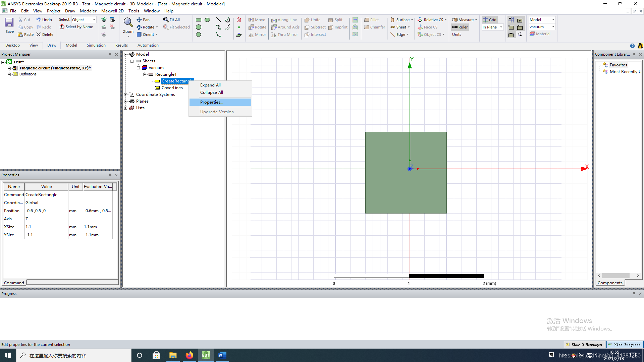The image size is (644, 362).
Task: Open the Sheet dropdown
Action: [x=400, y=27]
